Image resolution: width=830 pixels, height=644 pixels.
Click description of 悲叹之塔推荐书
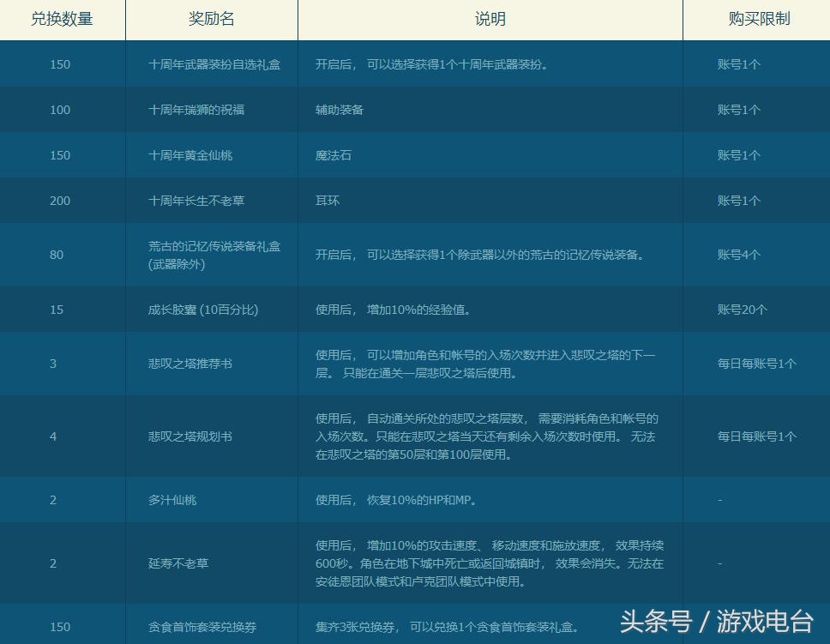485,364
